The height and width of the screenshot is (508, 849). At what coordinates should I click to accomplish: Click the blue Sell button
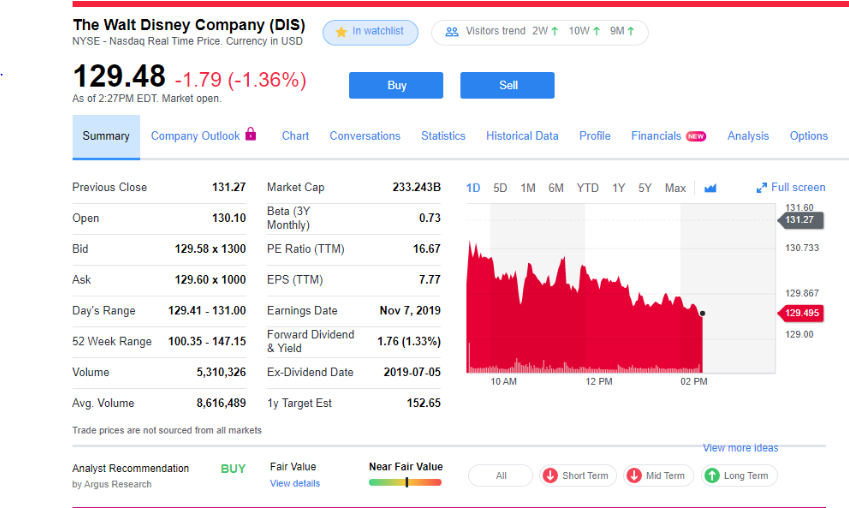[x=507, y=85]
